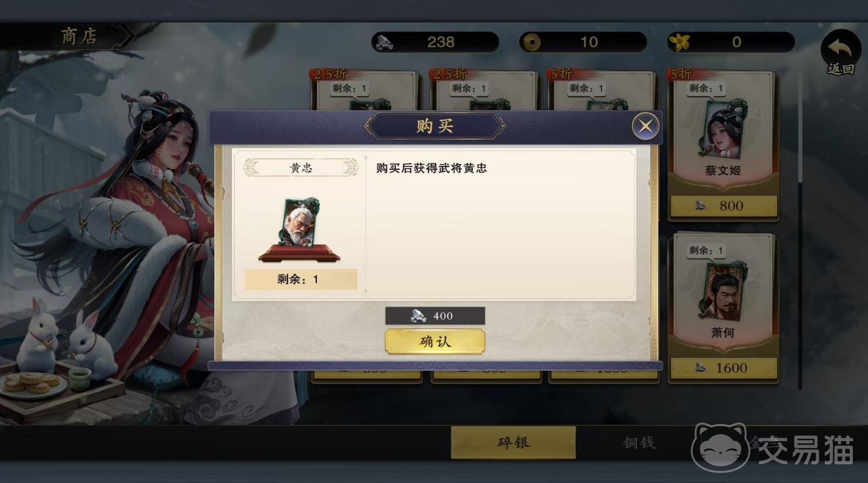
Task: Tap the 1600 price button under 萧何
Action: coord(724,368)
